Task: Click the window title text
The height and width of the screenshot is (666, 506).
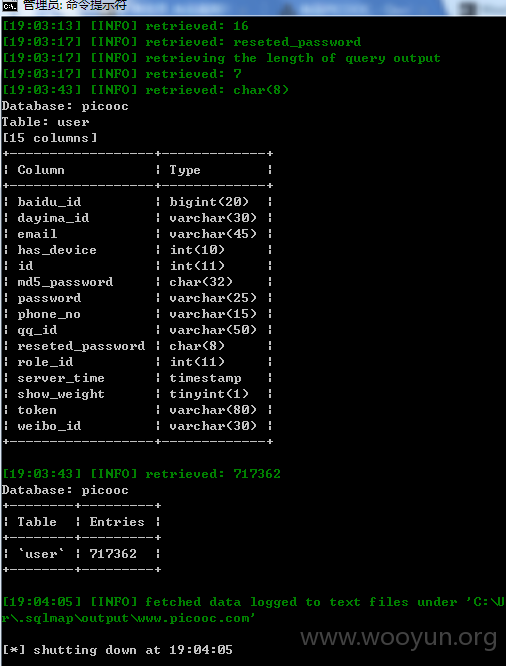Action: [75, 6]
